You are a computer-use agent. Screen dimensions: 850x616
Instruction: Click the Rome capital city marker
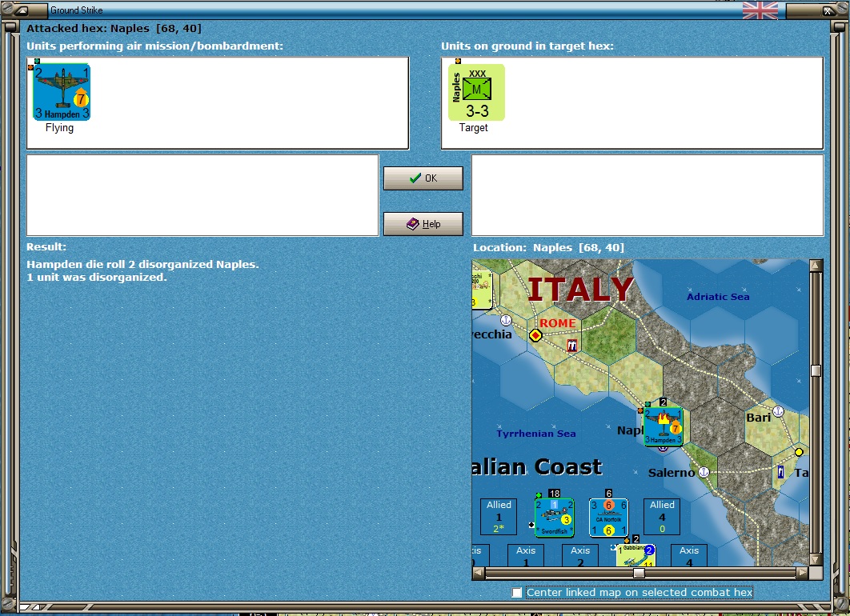coord(535,335)
